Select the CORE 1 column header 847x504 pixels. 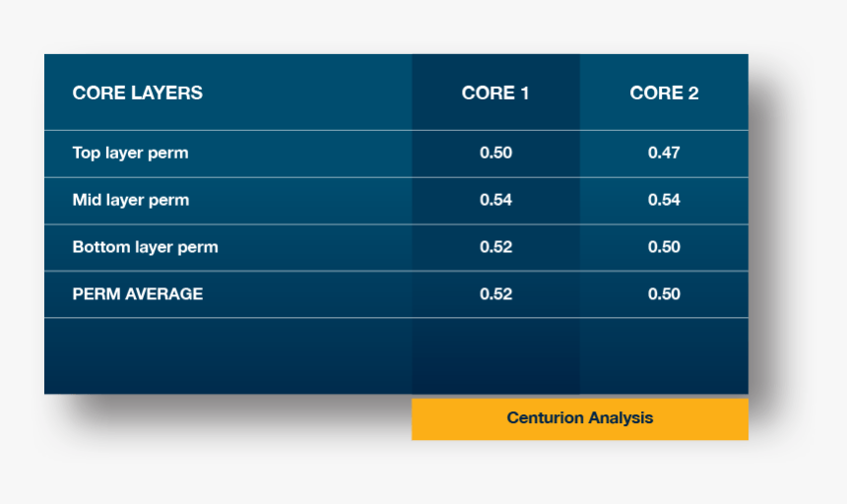pyautogui.click(x=495, y=93)
